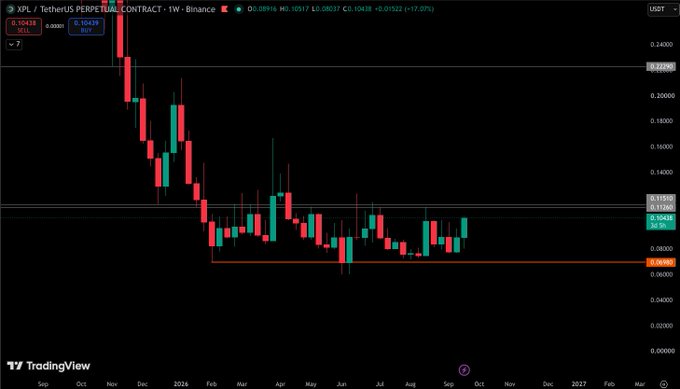Open the USDT currency dropdown
The image size is (680, 389).
pos(663,9)
